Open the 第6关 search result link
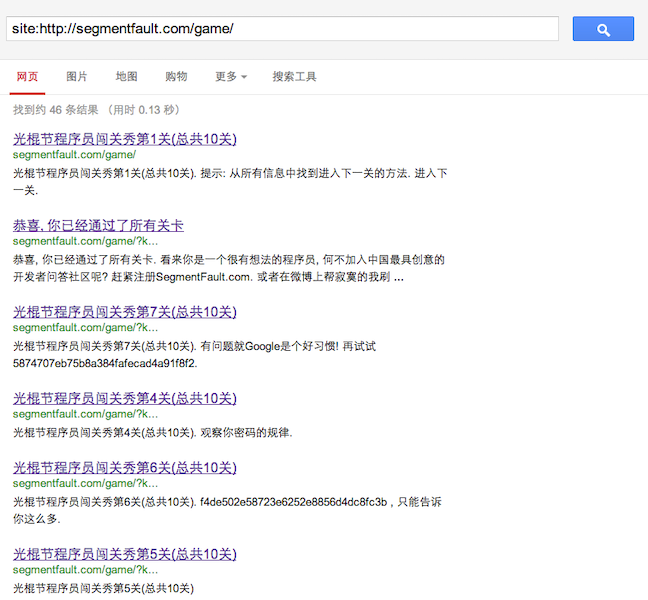 click(x=125, y=467)
